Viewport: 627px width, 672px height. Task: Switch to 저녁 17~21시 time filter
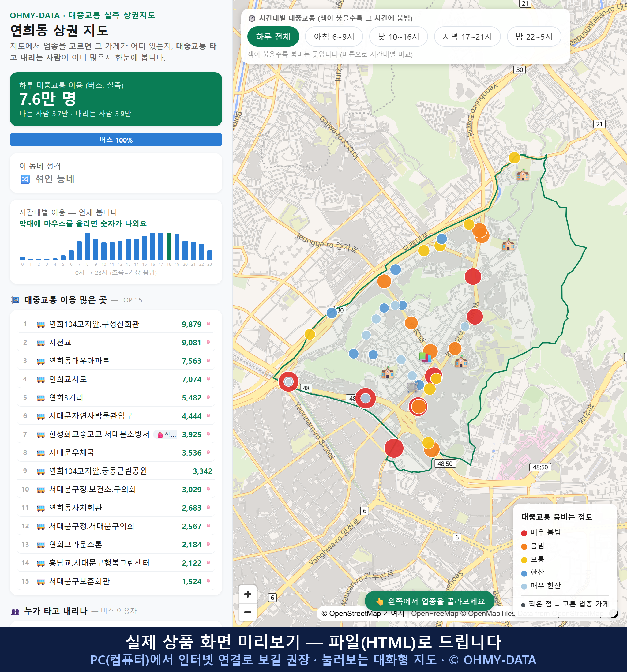467,36
